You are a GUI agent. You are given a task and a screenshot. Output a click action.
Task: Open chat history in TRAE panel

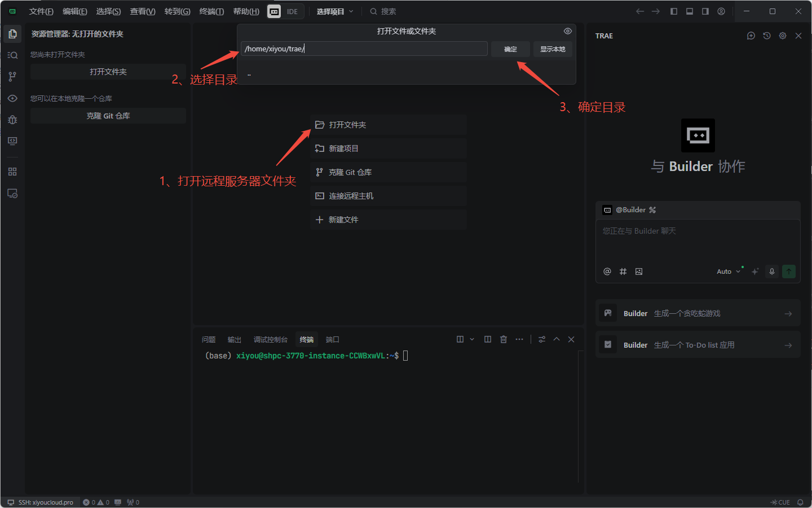[x=767, y=36]
